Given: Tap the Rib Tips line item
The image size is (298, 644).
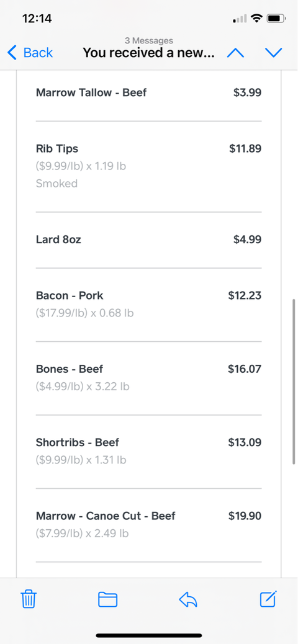Looking at the screenshot, I should [149, 166].
